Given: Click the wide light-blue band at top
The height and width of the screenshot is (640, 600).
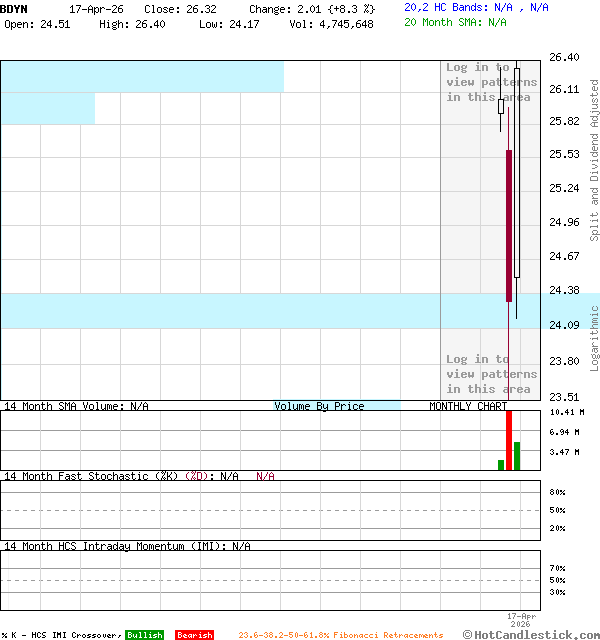Looking at the screenshot, I should coord(141,76).
